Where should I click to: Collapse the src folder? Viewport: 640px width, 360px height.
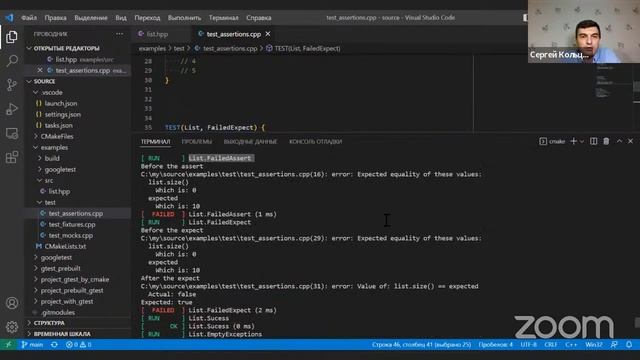pos(49,180)
